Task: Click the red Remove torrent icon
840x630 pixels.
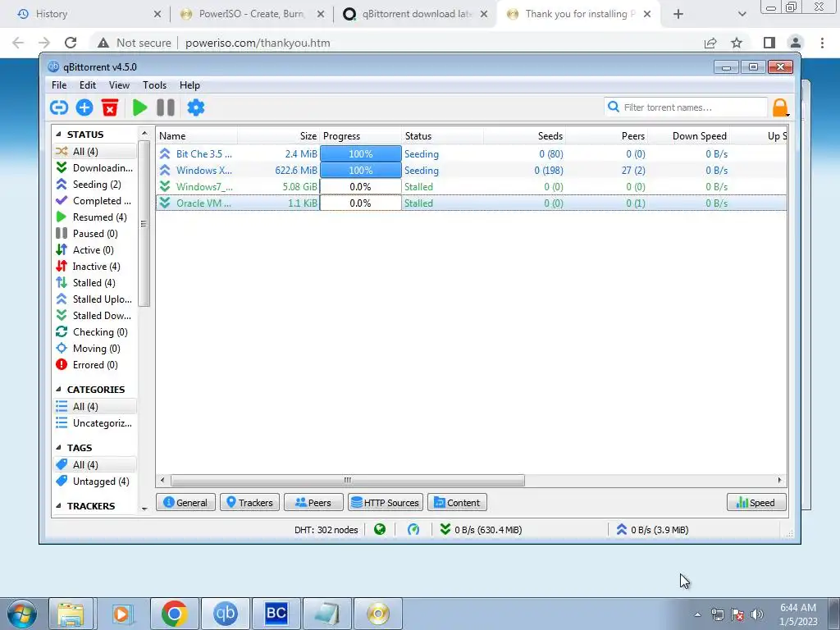Action: click(110, 107)
